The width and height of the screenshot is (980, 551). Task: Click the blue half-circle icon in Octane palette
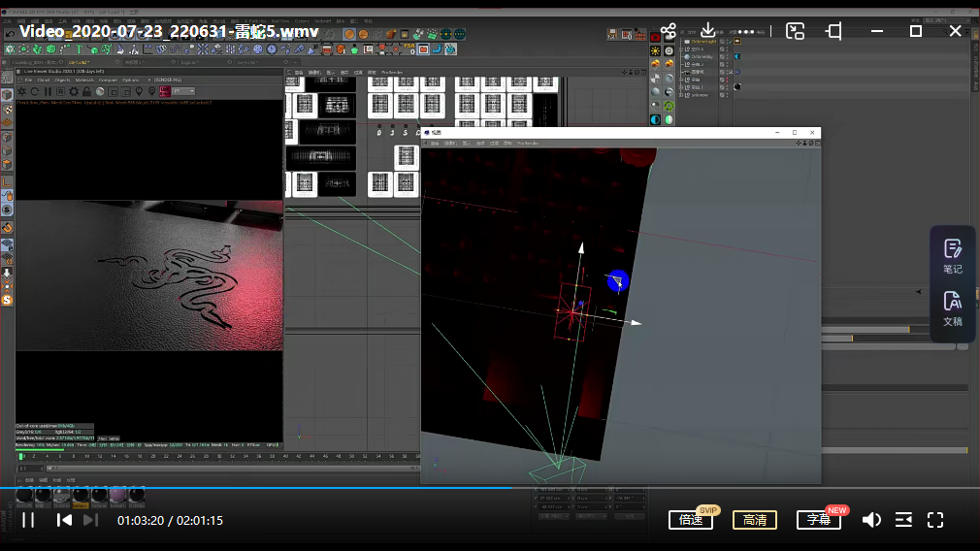tap(655, 119)
